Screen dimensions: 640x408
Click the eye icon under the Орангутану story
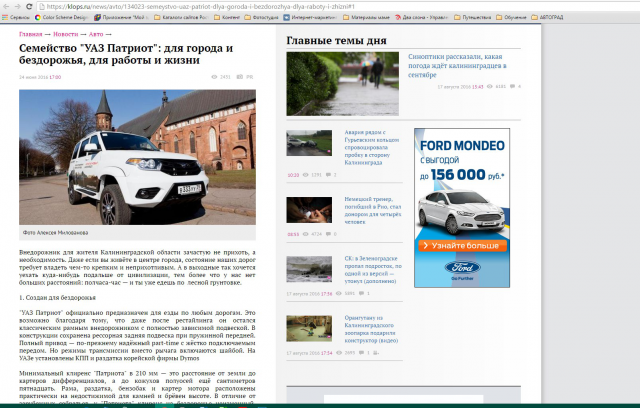(x=338, y=353)
